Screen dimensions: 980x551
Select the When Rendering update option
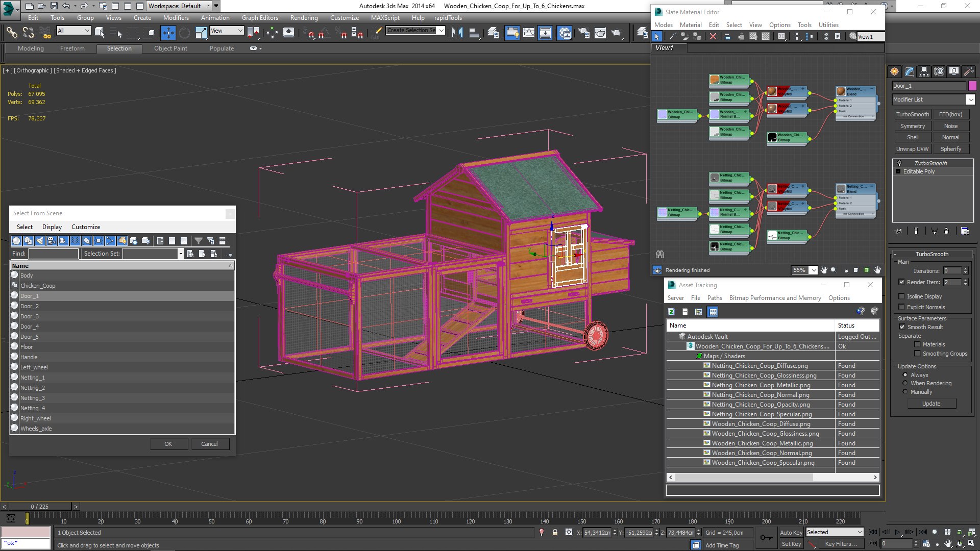[905, 383]
